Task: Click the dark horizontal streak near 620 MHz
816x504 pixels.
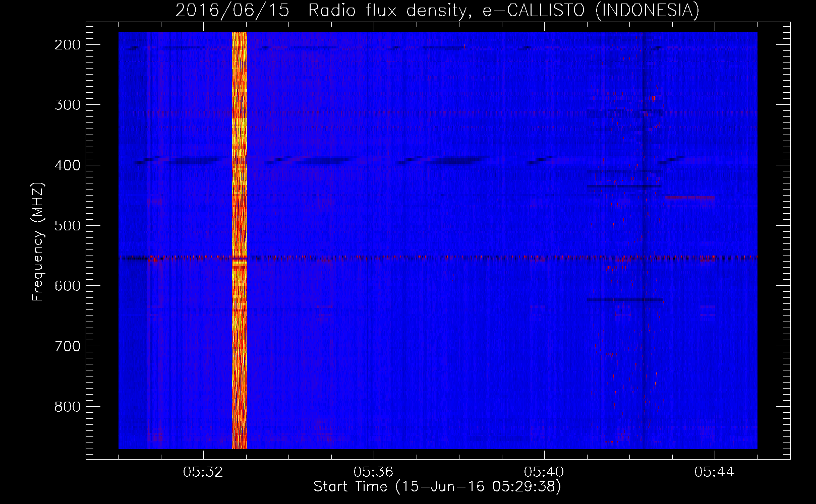Action: tap(624, 300)
